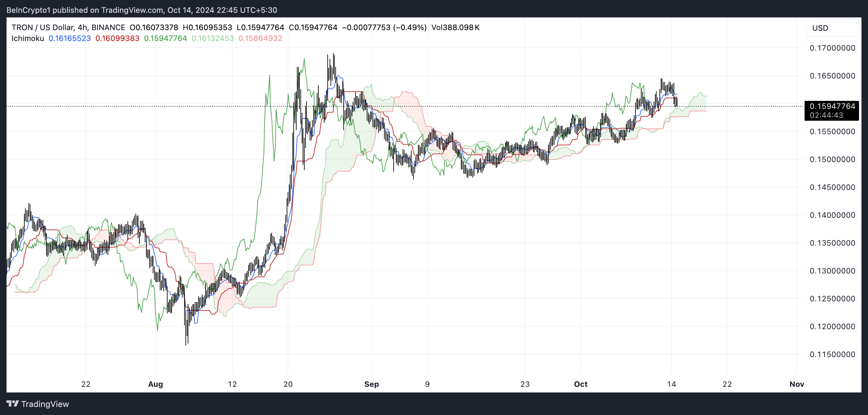Click the TradingView text link at bottom
This screenshot has height=415, width=868.
coord(45,404)
